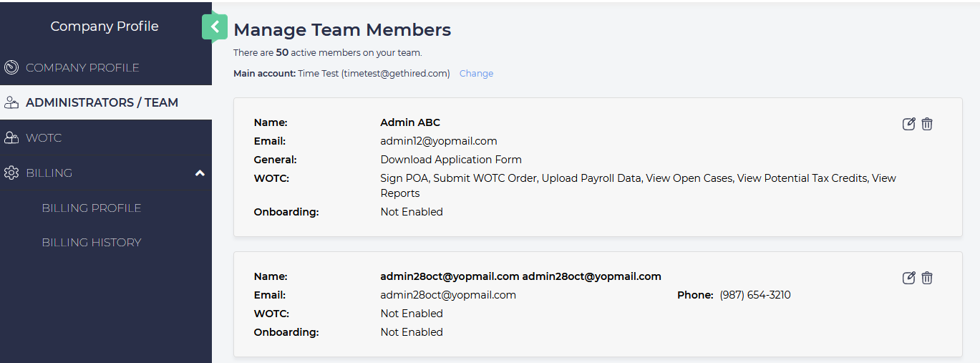Click edit icon for admin28oct member
The width and height of the screenshot is (980, 363).
coord(908,278)
